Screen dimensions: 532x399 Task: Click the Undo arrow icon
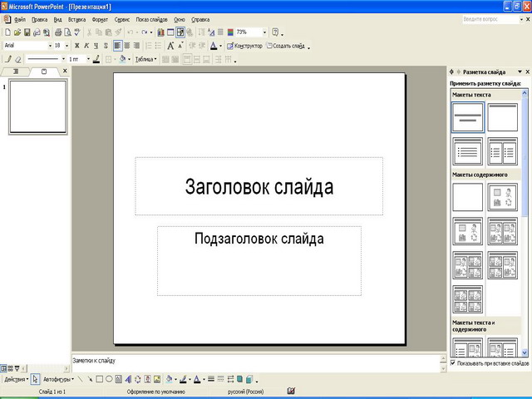[x=131, y=32]
